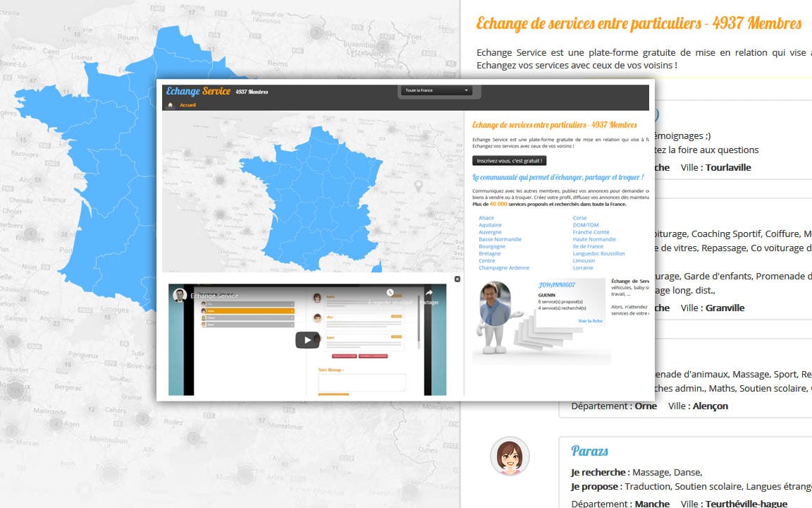Image resolution: width=812 pixels, height=508 pixels.
Task: Click the blue France map inside the popup
Action: [x=312, y=198]
